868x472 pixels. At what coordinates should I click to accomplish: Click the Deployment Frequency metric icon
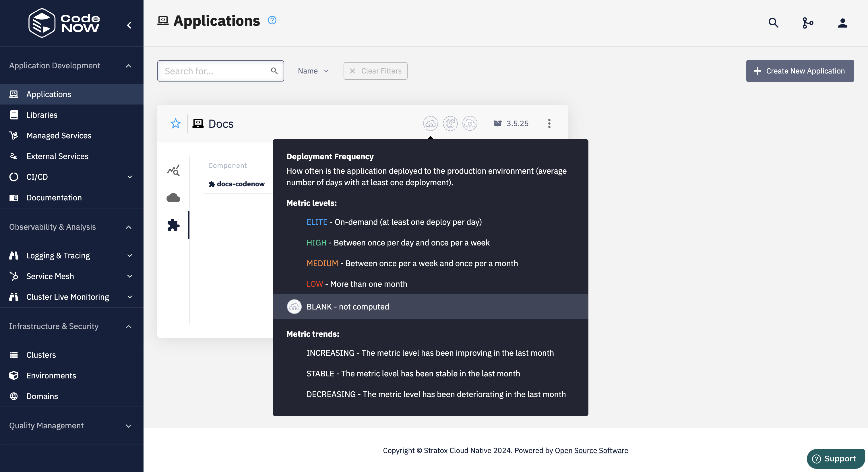430,123
